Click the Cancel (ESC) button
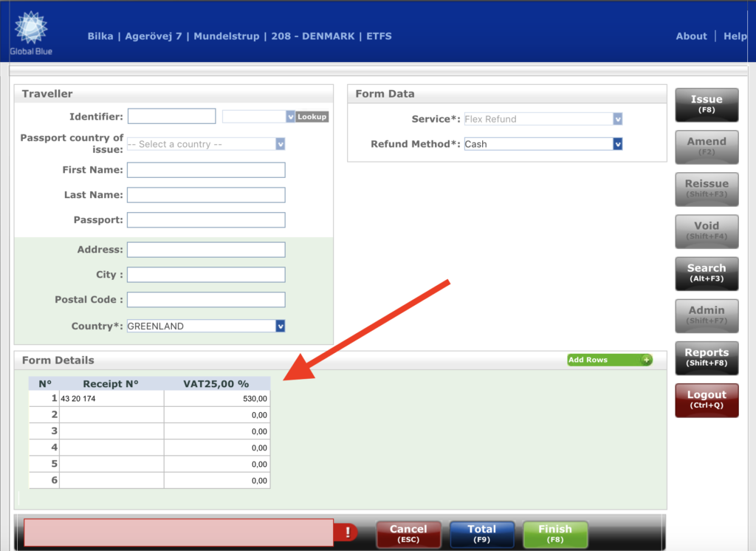The height and width of the screenshot is (551, 756). (408, 533)
